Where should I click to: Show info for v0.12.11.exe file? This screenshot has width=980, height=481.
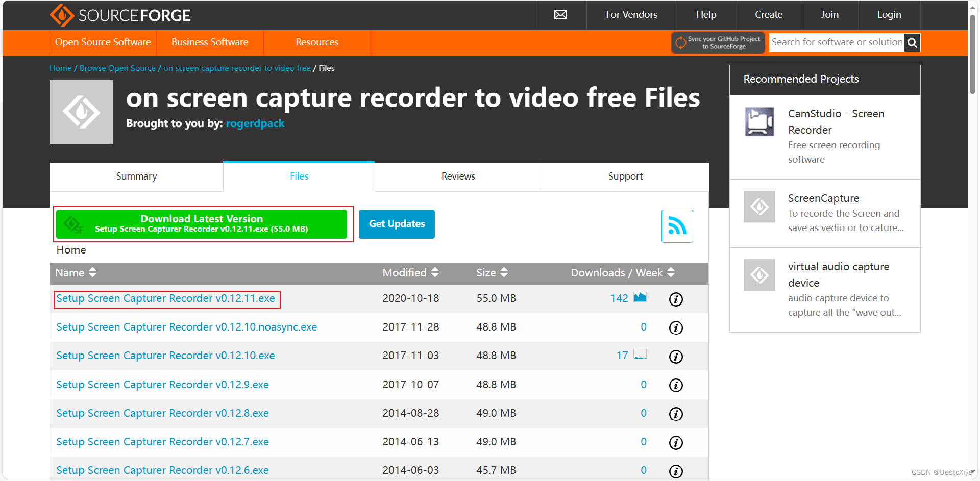[676, 299]
